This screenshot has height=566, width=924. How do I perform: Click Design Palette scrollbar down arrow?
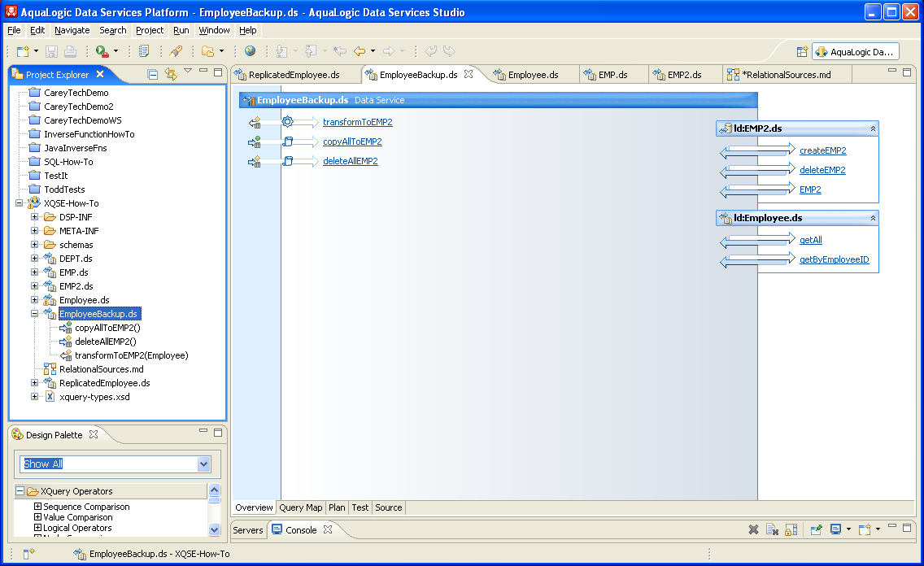(215, 529)
